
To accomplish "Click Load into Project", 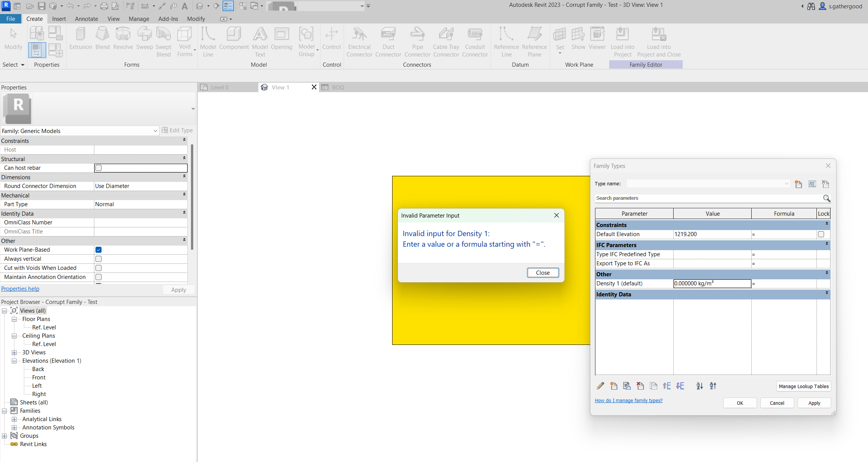I will (622, 42).
